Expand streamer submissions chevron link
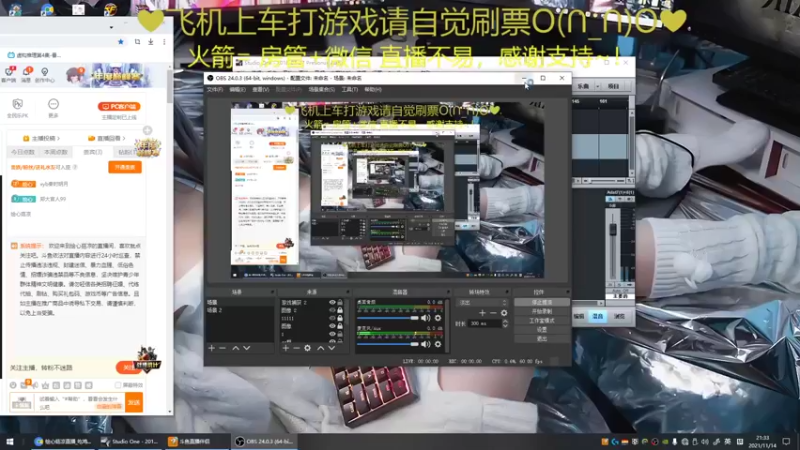 tap(41, 138)
